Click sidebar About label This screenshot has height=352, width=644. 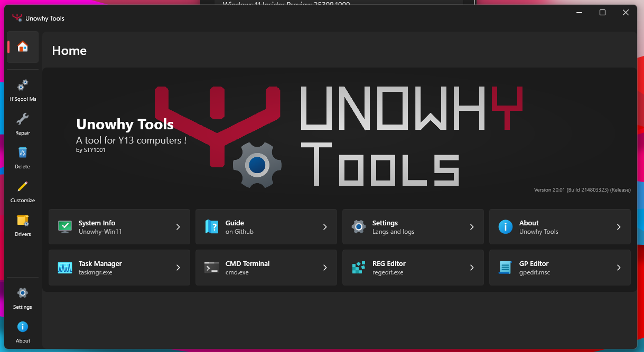point(23,341)
